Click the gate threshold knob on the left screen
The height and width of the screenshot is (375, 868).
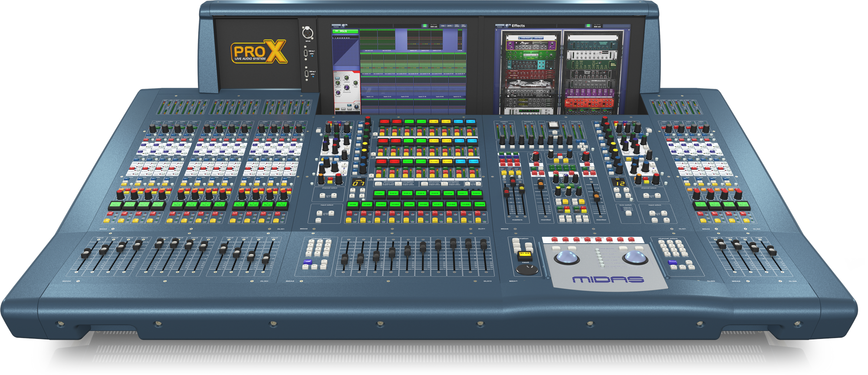(346, 87)
